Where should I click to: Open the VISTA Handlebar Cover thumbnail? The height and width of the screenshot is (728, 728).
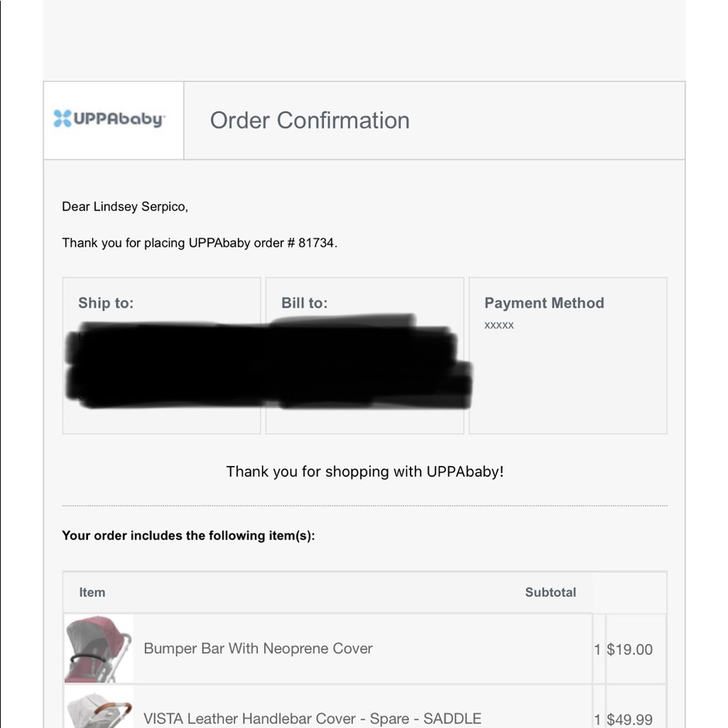pyautogui.click(x=98, y=708)
